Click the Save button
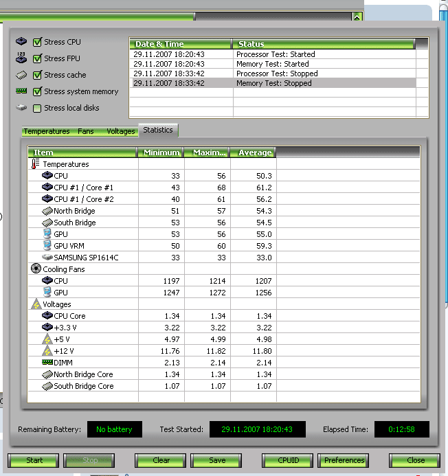 click(216, 460)
